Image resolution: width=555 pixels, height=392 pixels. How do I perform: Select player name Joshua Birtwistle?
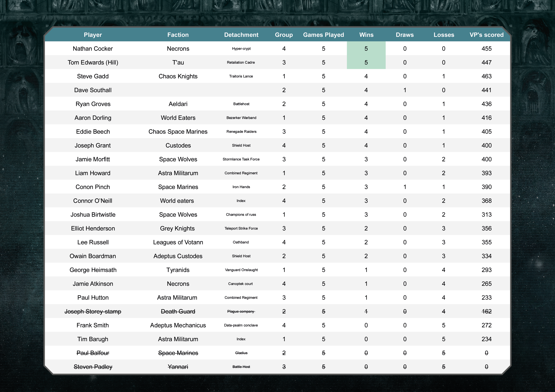93,214
